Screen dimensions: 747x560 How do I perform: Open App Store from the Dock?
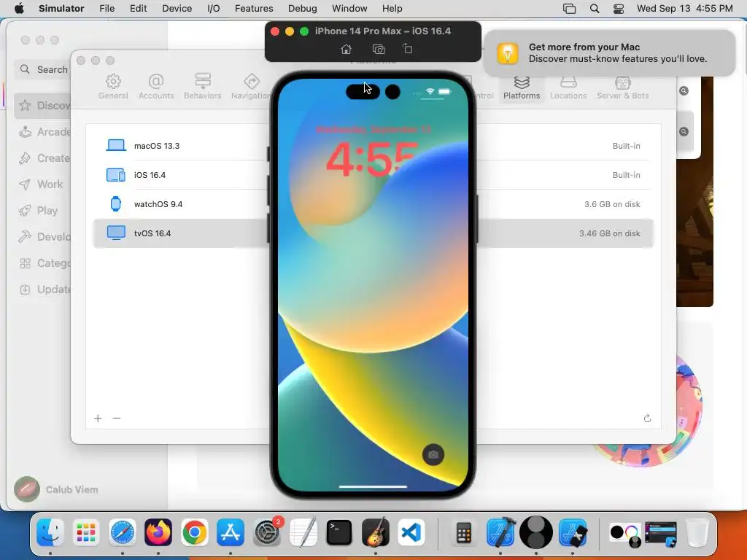(x=231, y=532)
